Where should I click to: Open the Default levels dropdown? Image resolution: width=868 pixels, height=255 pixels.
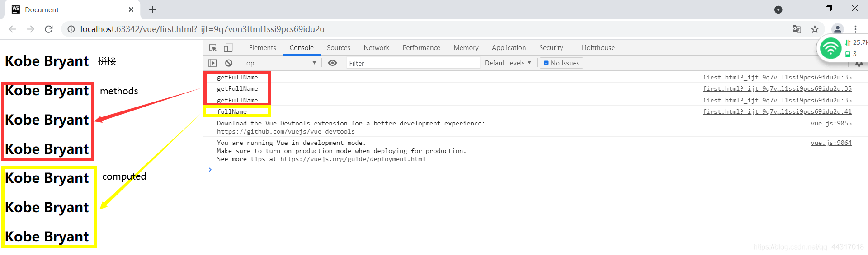pyautogui.click(x=508, y=63)
